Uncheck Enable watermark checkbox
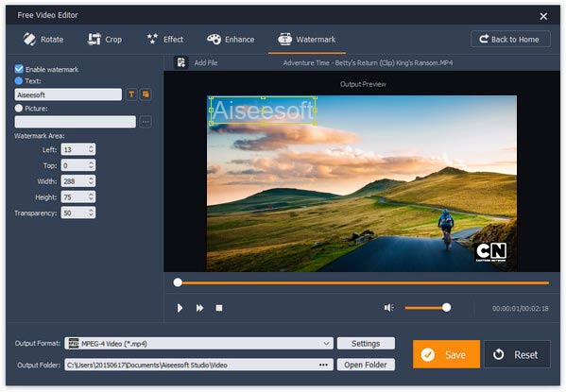 (x=19, y=69)
